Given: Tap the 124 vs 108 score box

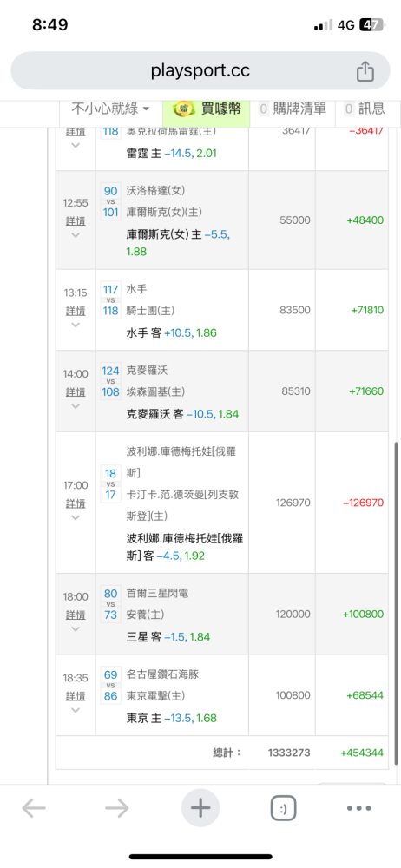Looking at the screenshot, I should point(111,381).
